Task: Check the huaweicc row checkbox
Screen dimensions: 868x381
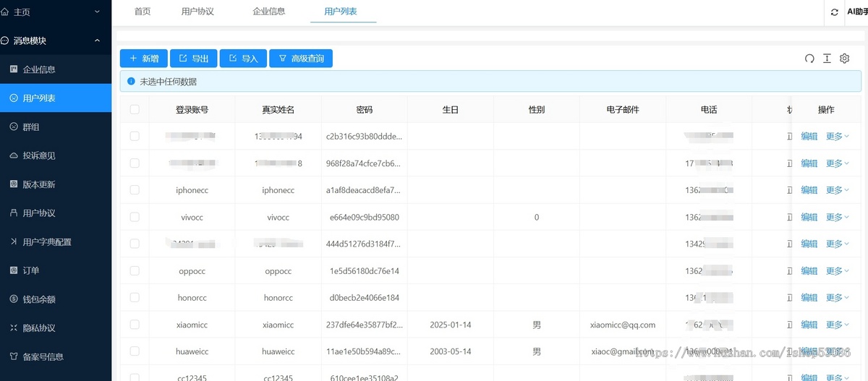Action: 135,351
